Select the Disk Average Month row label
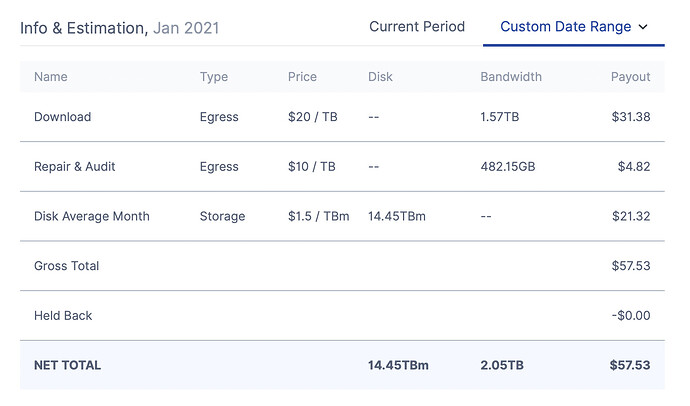Viewport: 690px width, 406px height. coord(92,216)
